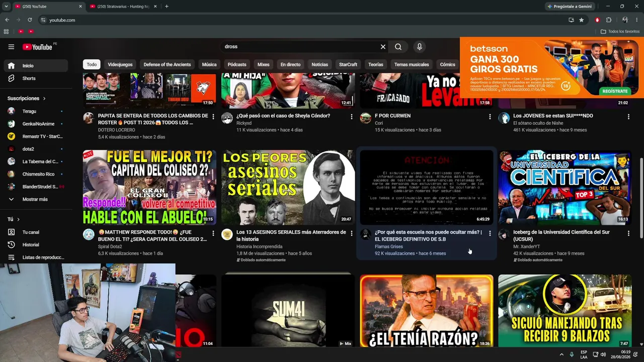
Task: Click the YouTube logo
Action: point(38,47)
